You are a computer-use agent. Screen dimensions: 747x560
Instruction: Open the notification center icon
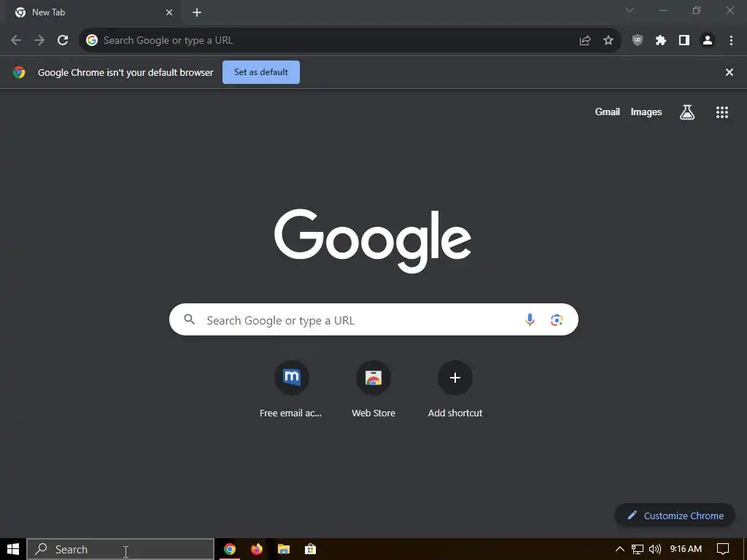click(723, 549)
